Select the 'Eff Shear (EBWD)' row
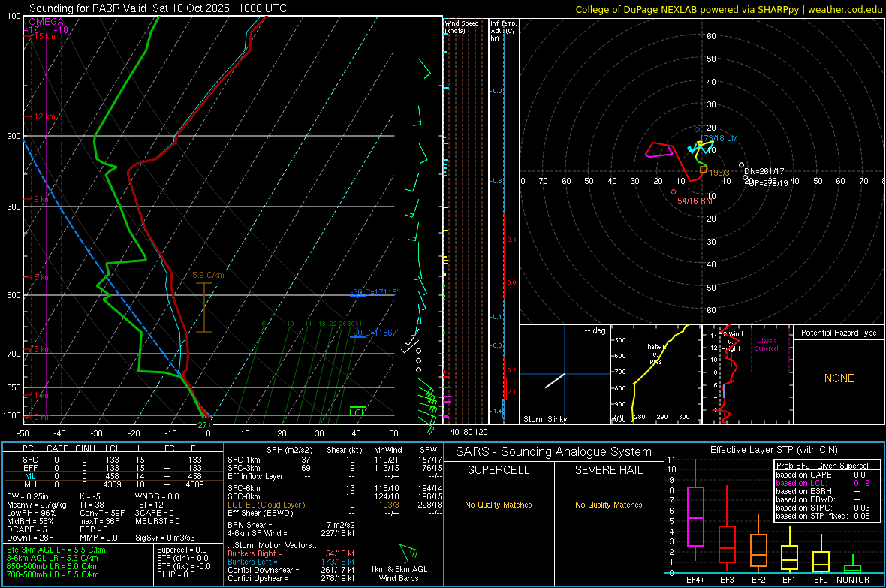Image resolution: width=886 pixels, height=588 pixels. pyautogui.click(x=336, y=513)
